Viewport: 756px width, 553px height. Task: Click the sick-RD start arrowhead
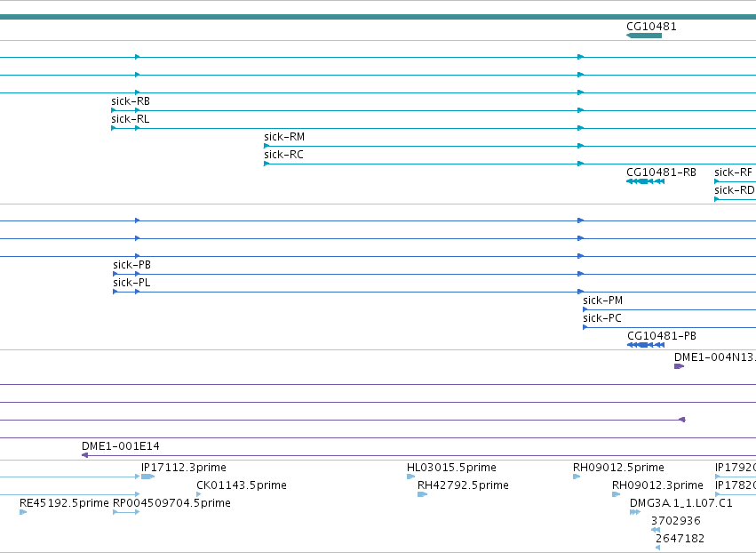pos(717,199)
